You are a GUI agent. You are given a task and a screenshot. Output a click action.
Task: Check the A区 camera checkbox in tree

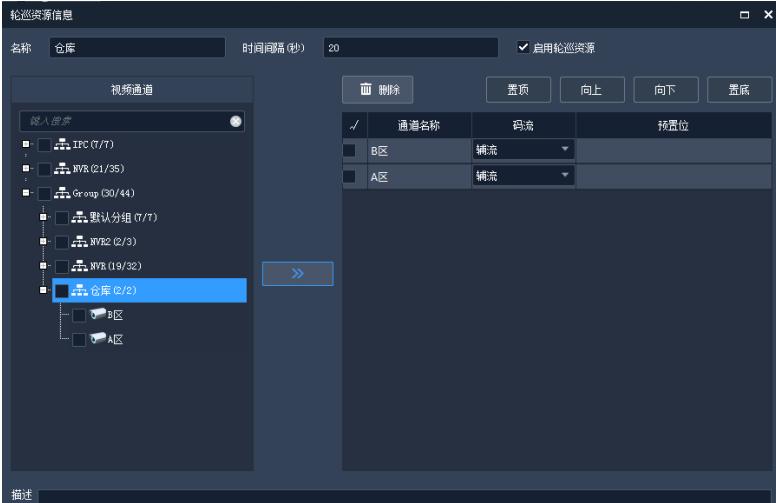pos(79,340)
